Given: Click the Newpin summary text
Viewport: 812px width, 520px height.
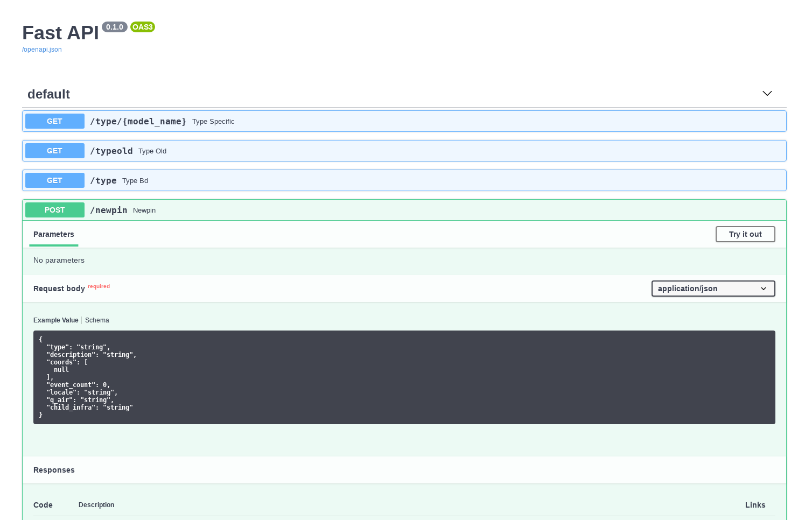Looking at the screenshot, I should pos(144,210).
